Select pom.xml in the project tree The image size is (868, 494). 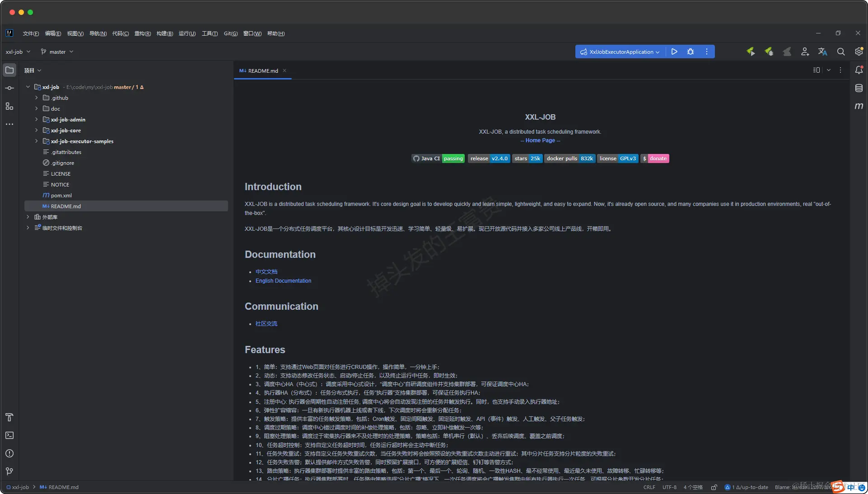pos(61,196)
